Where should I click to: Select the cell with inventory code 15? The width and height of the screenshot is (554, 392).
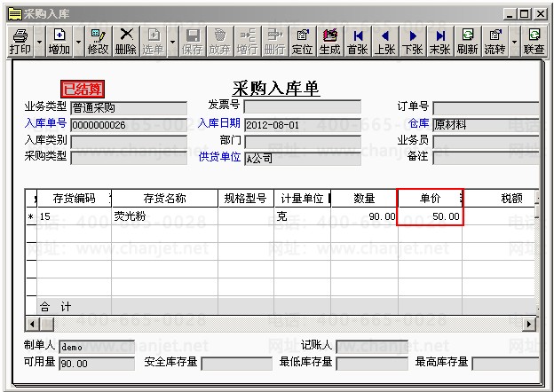click(x=75, y=216)
